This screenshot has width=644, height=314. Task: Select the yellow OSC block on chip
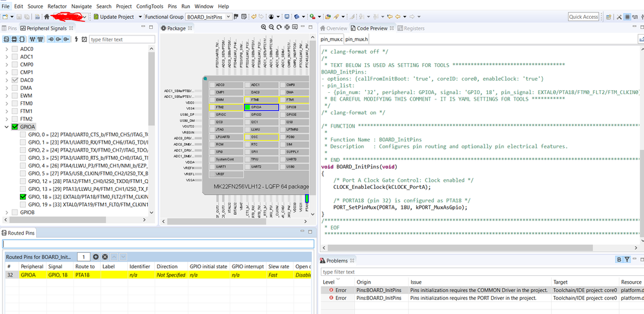[261, 137]
